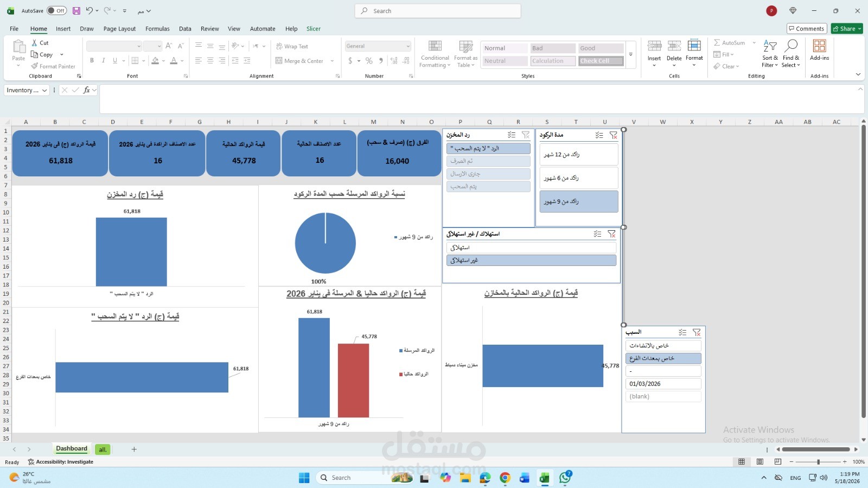Click the Save icon in title bar
The image size is (868, 488).
(76, 11)
